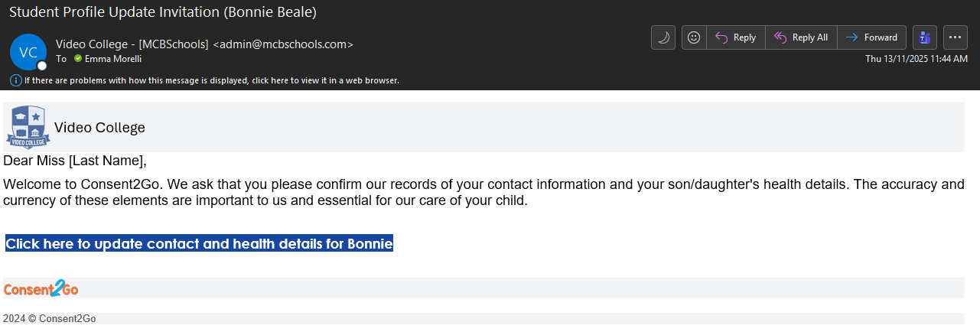Click the VC sender avatar

pyautogui.click(x=28, y=52)
